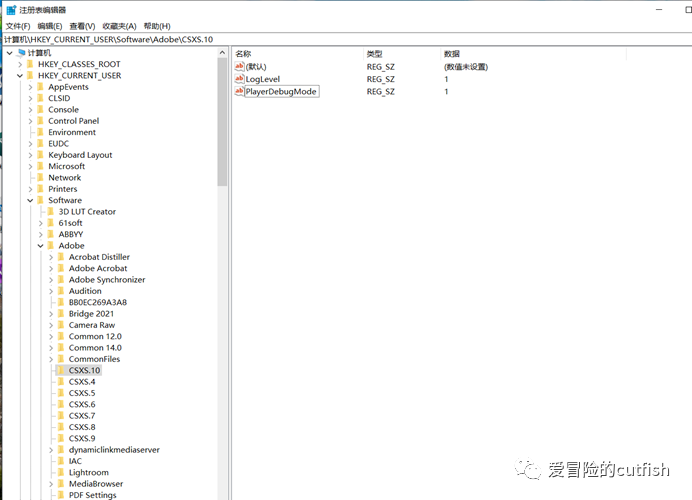Image resolution: width=692 pixels, height=500 pixels.
Task: Click the Console folder icon
Action: (x=41, y=109)
